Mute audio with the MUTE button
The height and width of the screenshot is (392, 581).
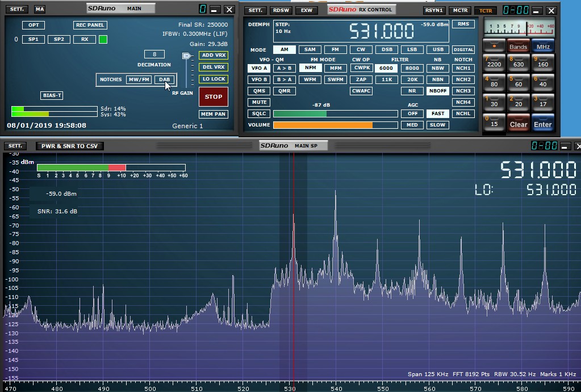coord(259,102)
